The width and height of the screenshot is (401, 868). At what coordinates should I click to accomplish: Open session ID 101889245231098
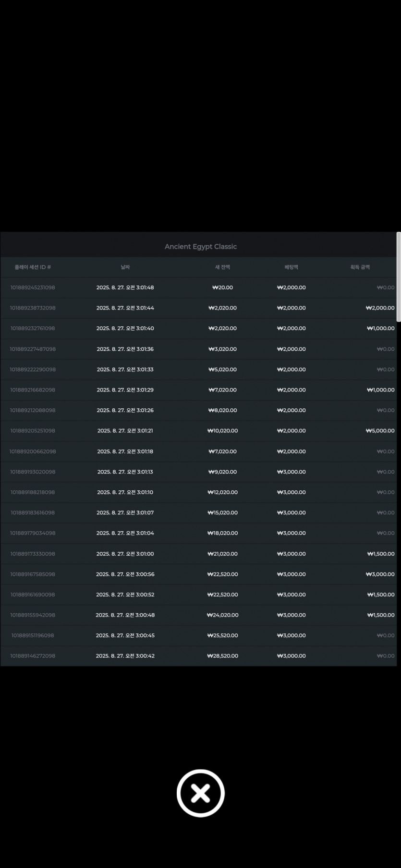pos(33,288)
